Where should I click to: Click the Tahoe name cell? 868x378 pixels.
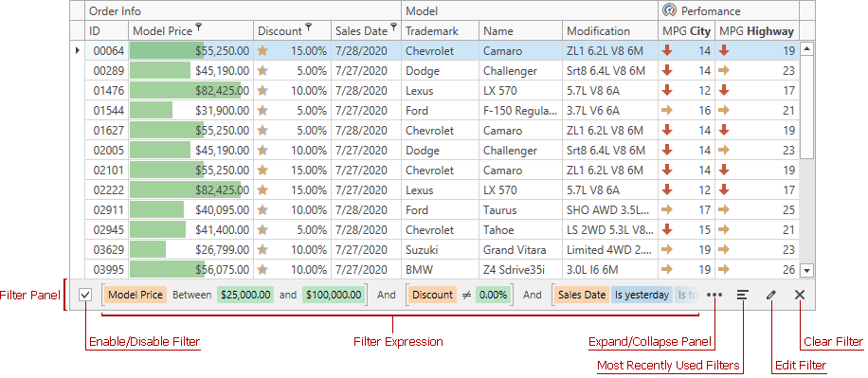pos(520,230)
